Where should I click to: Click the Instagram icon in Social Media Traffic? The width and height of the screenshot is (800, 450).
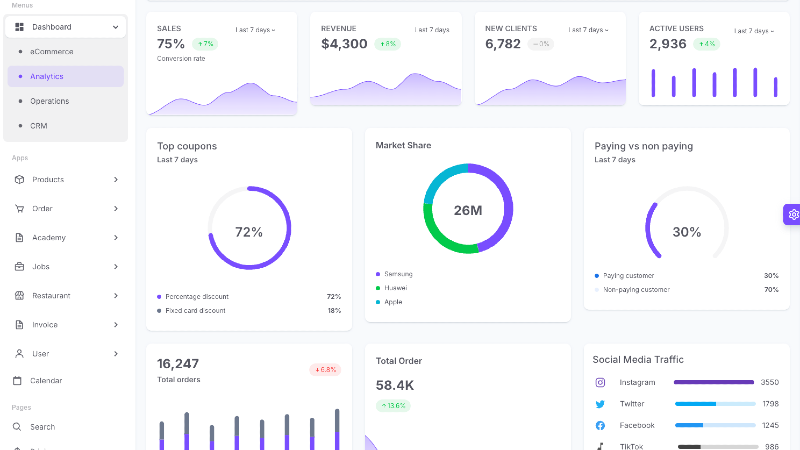coord(601,382)
